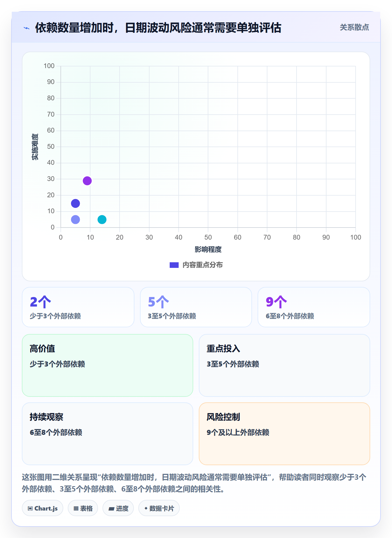Click the 实施难度 y-axis title
This screenshot has width=392, height=538.
[35, 147]
